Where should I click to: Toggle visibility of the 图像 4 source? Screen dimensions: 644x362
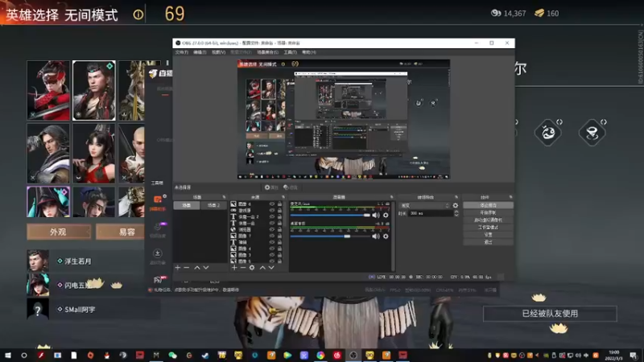click(x=272, y=249)
